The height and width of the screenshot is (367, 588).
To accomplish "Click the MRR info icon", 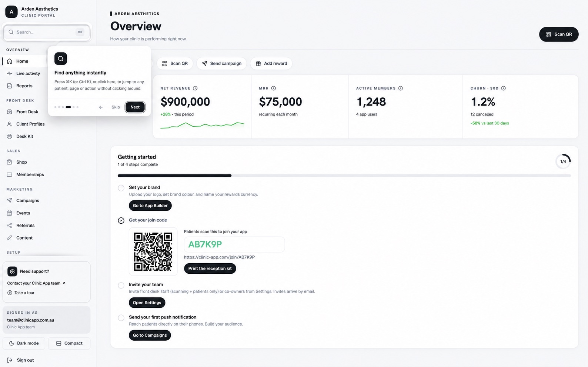I will pyautogui.click(x=274, y=88).
